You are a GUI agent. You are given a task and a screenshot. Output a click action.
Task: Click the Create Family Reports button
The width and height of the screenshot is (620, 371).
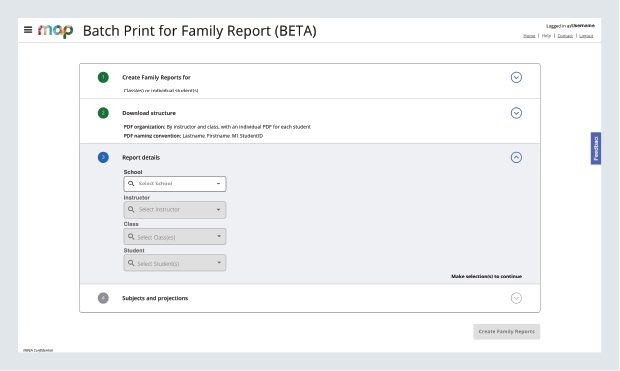click(507, 331)
